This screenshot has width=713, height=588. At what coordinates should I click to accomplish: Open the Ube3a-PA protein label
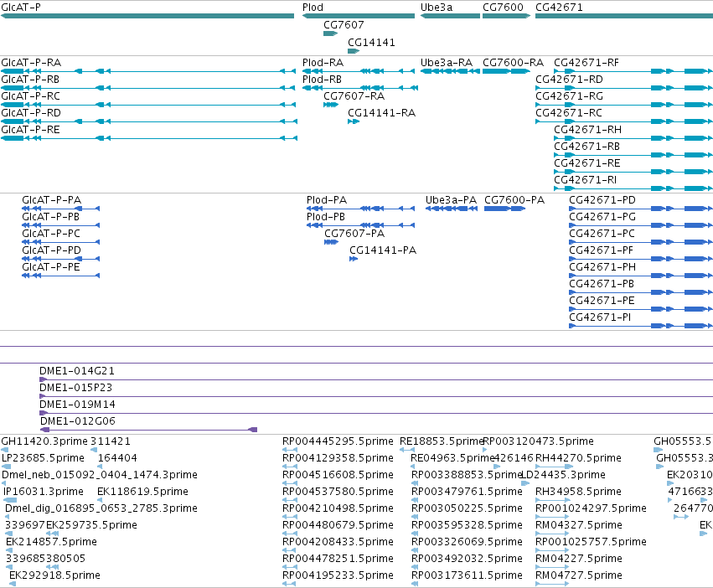[451, 200]
